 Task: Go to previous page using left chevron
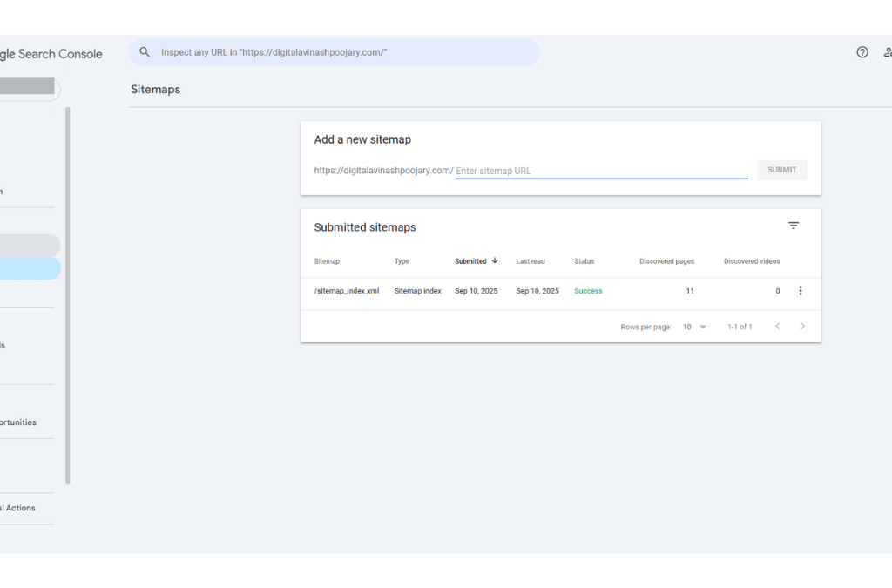pos(777,327)
